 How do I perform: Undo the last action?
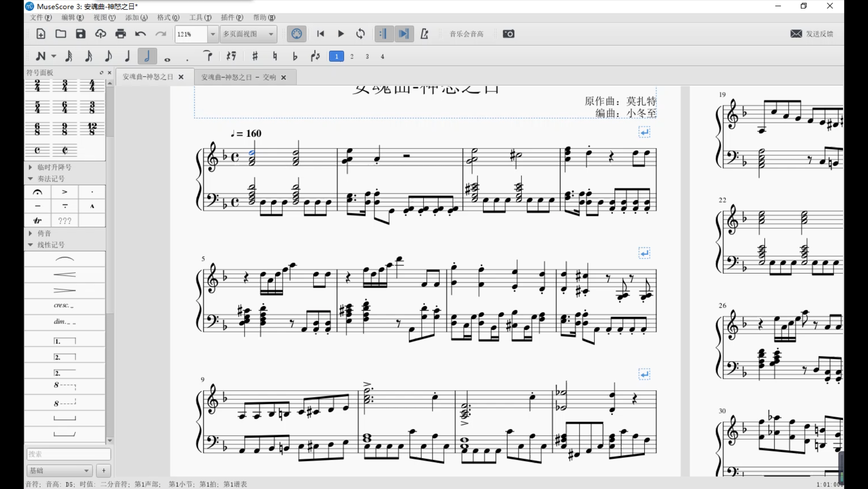click(140, 34)
